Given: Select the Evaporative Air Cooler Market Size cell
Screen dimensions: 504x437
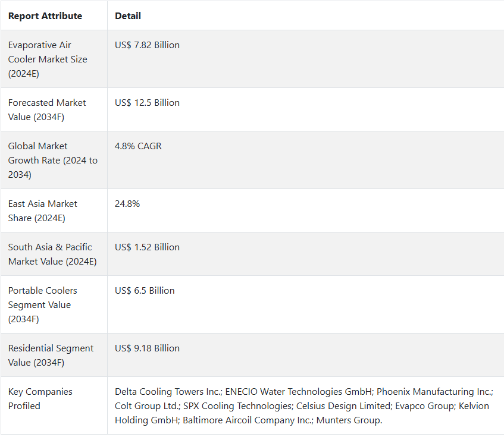Looking at the screenshot, I should click(54, 59).
